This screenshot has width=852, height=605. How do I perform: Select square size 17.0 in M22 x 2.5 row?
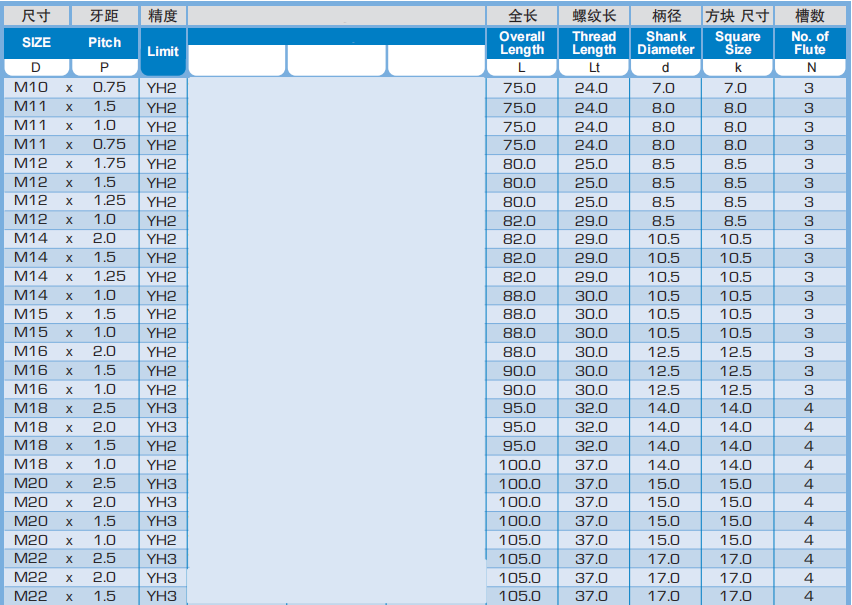(x=735, y=559)
